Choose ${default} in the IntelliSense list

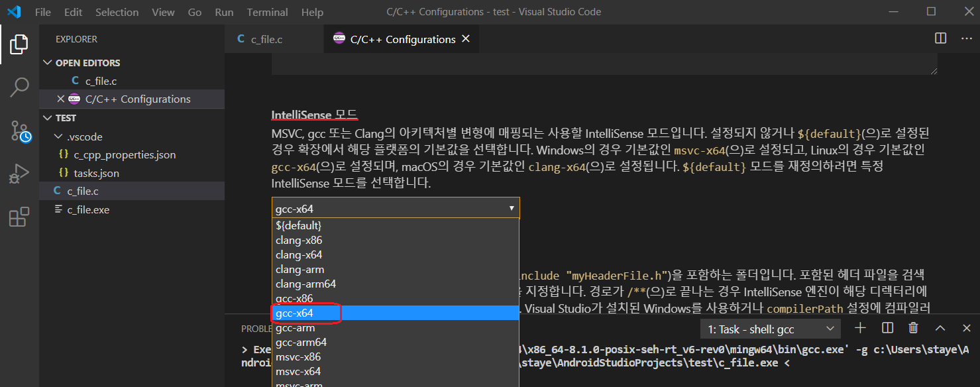(x=396, y=225)
